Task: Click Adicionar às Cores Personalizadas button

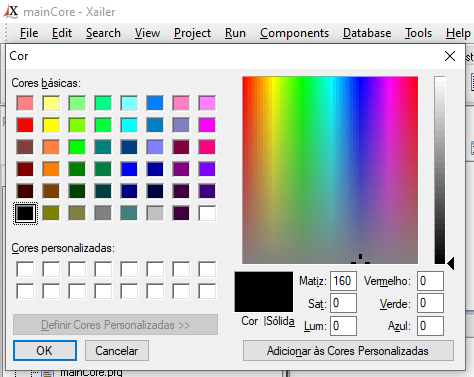Action: [x=348, y=351]
